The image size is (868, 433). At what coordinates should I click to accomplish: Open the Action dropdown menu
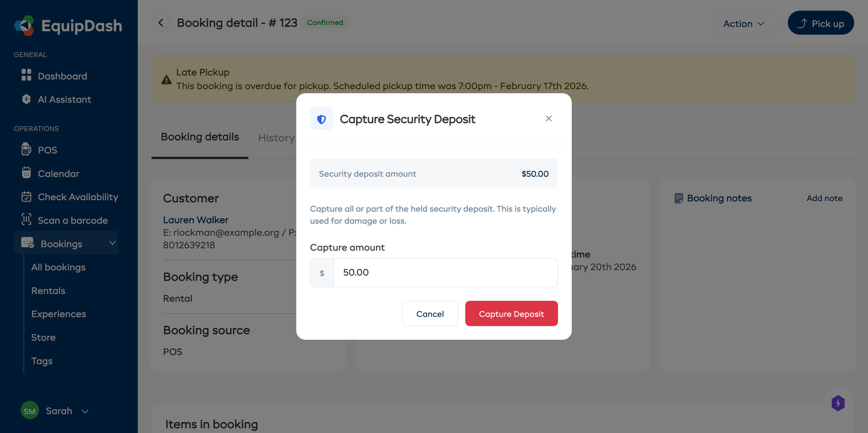pos(746,23)
